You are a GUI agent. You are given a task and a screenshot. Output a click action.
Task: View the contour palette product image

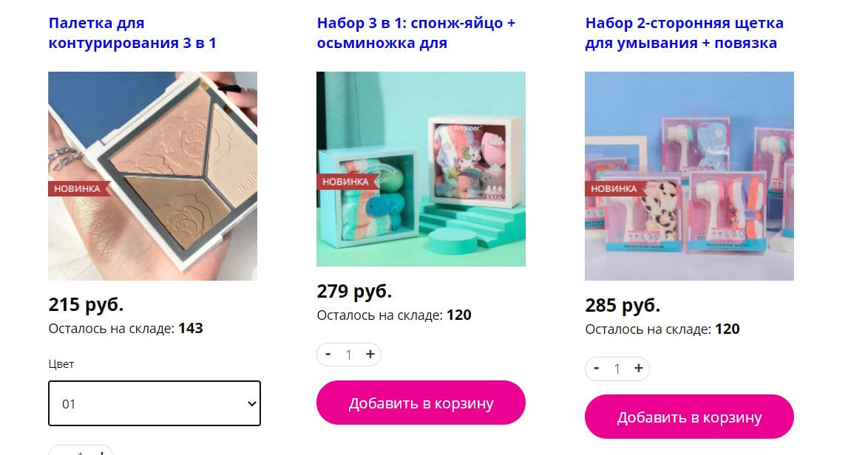(x=153, y=176)
